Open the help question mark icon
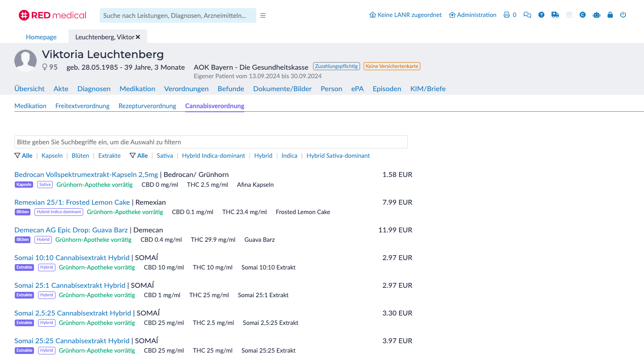644x362 pixels. click(x=541, y=15)
